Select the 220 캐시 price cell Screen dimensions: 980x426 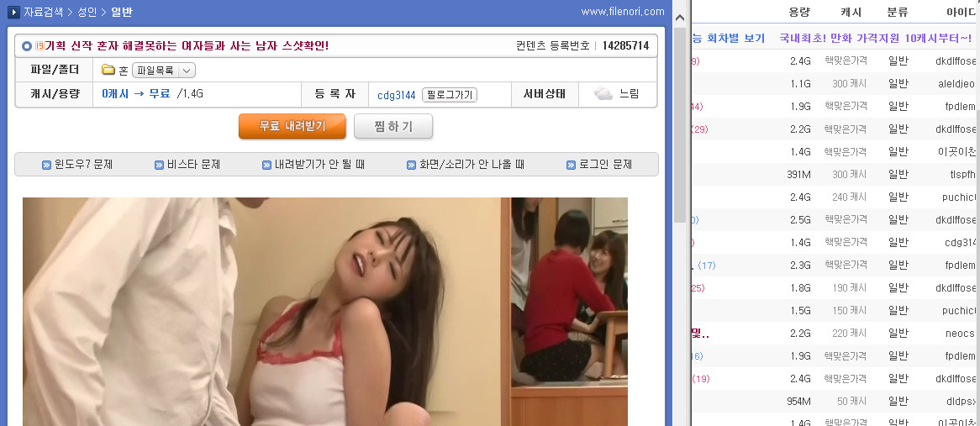pos(850,334)
